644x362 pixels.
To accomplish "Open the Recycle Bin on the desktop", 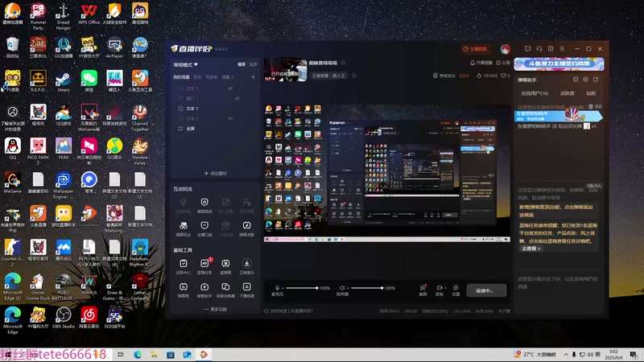I will pyautogui.click(x=13, y=47).
